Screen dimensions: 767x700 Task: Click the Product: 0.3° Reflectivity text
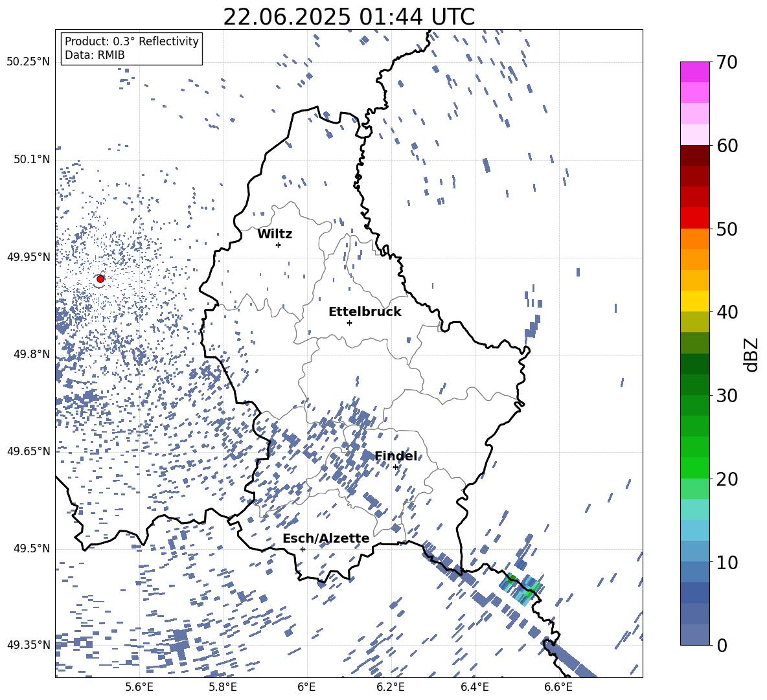point(132,41)
